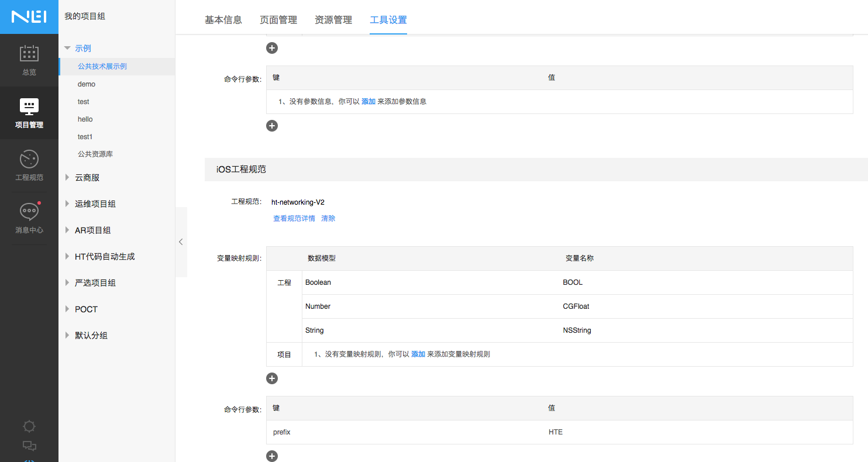Expand the HT代码自动生成 group
868x462 pixels.
tap(67, 257)
